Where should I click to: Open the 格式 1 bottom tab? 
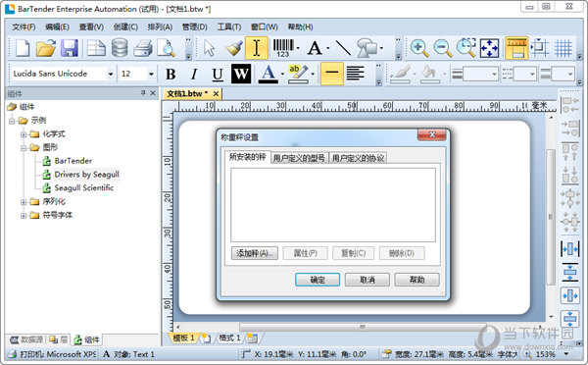point(229,338)
